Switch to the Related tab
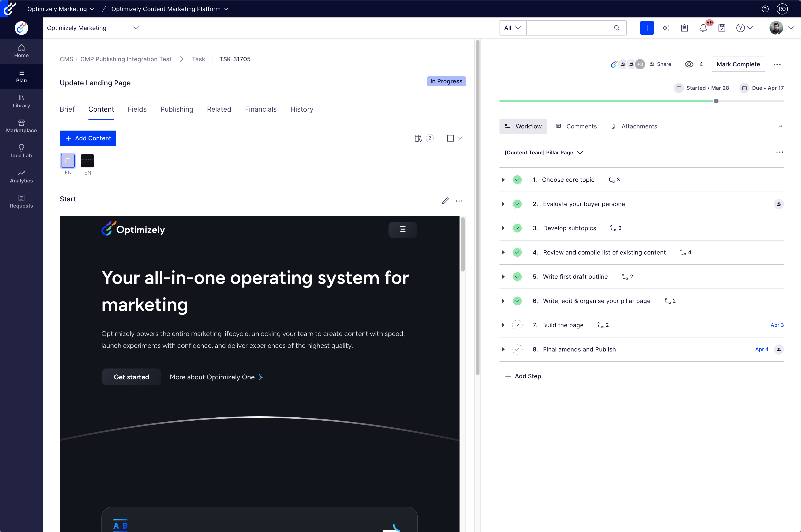The width and height of the screenshot is (801, 532). (219, 109)
